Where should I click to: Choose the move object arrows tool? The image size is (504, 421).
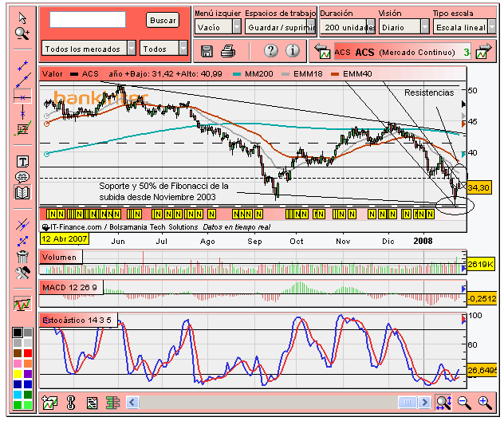[x=22, y=241]
